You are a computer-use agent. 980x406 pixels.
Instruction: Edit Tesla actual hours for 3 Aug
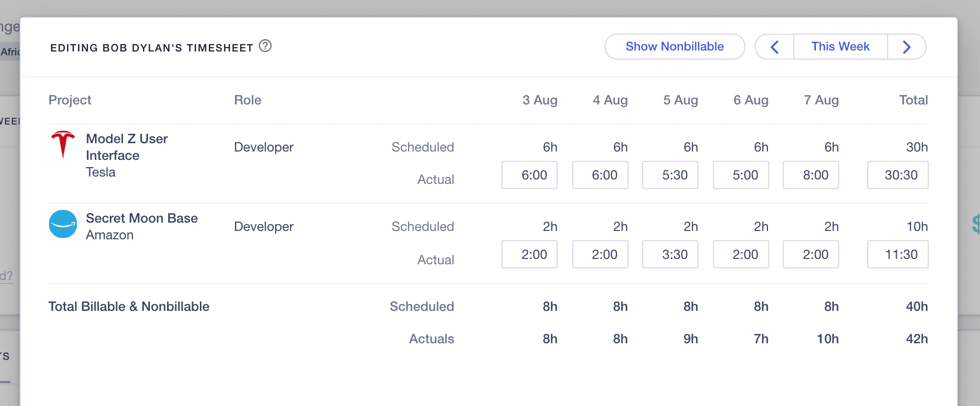tap(529, 175)
